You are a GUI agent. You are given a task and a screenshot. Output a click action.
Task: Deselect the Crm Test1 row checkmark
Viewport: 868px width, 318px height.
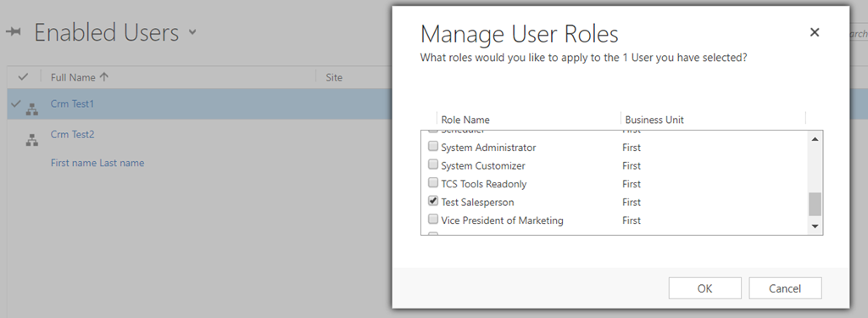pyautogui.click(x=15, y=103)
